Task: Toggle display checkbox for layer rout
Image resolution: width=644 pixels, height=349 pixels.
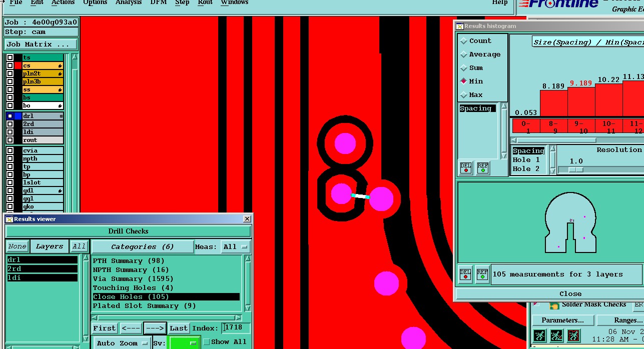Action: click(x=10, y=140)
